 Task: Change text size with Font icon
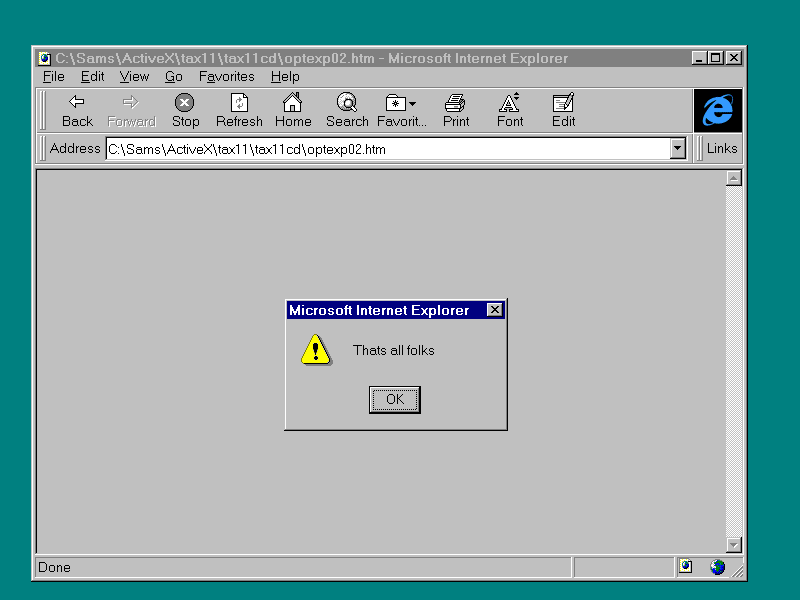point(510,102)
